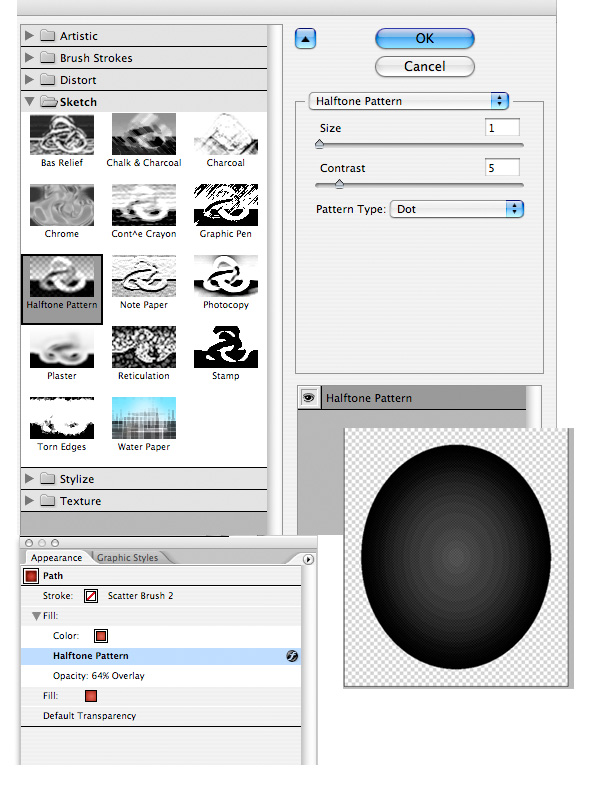Select the Halftone Pattern filter thumbnail

click(x=62, y=276)
